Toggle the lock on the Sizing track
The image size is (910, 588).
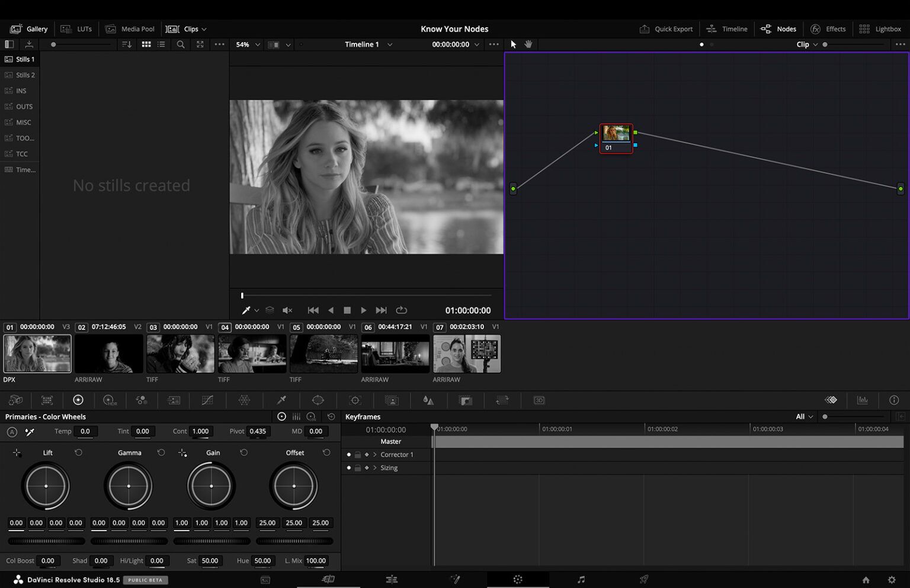tap(358, 467)
